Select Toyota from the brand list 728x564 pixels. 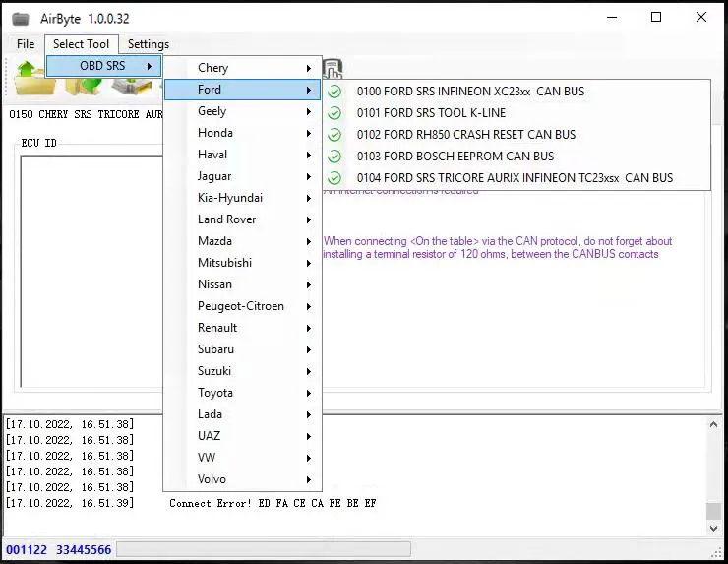point(215,393)
